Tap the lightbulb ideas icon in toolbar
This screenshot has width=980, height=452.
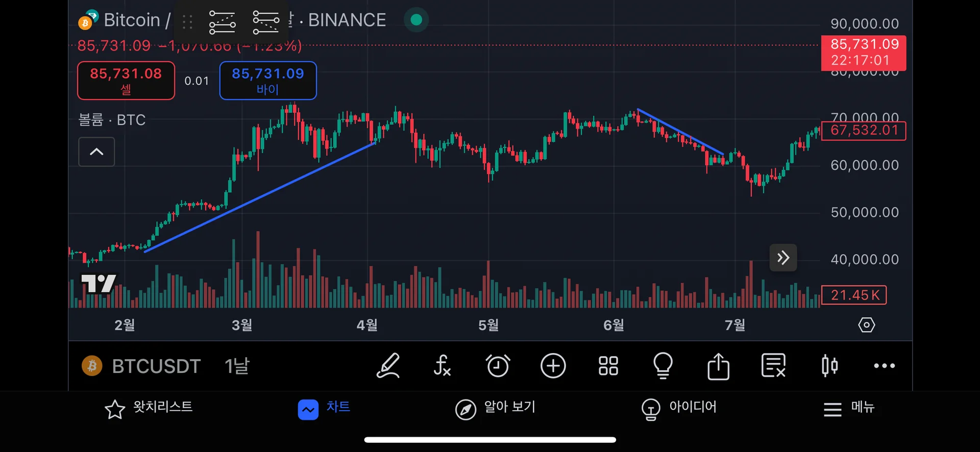(x=663, y=366)
